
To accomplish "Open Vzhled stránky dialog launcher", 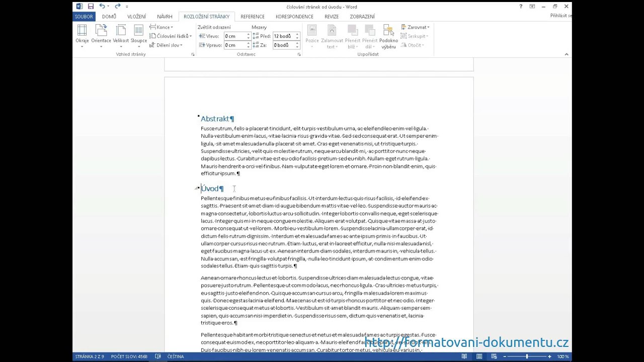I will coord(193,54).
